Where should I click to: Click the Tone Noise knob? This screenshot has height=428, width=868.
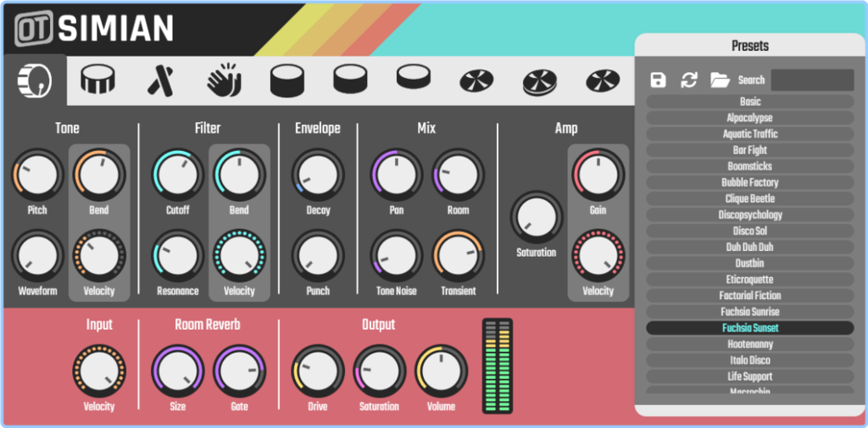(x=397, y=256)
